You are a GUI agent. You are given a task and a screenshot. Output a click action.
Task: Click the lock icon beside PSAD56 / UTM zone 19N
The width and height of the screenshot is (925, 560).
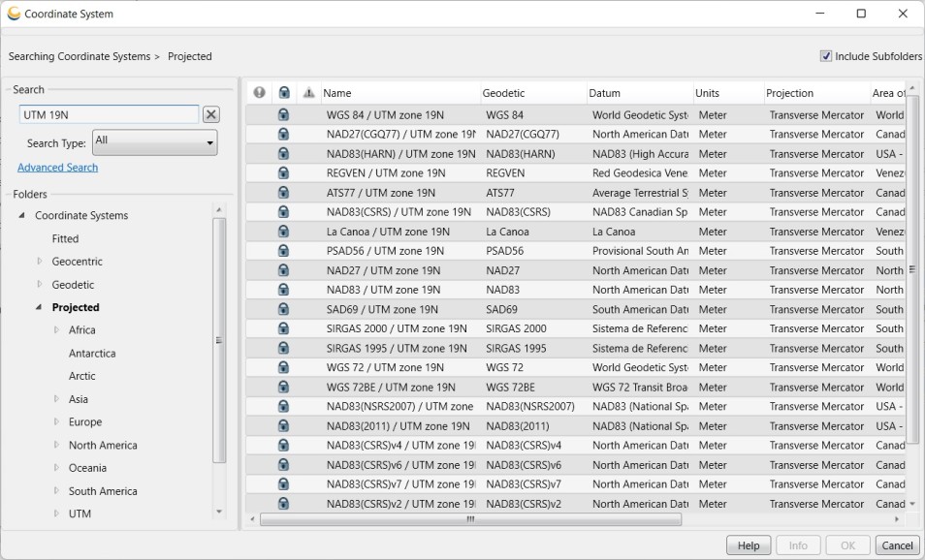tap(284, 251)
